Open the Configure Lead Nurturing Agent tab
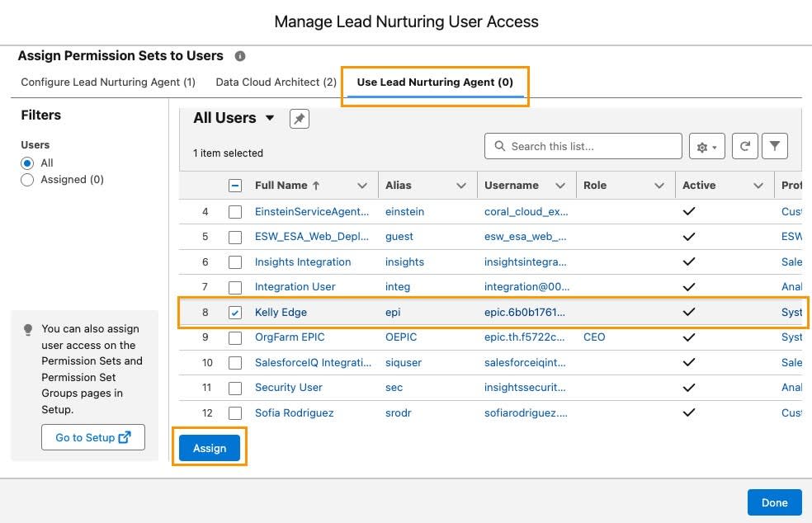 [106, 82]
